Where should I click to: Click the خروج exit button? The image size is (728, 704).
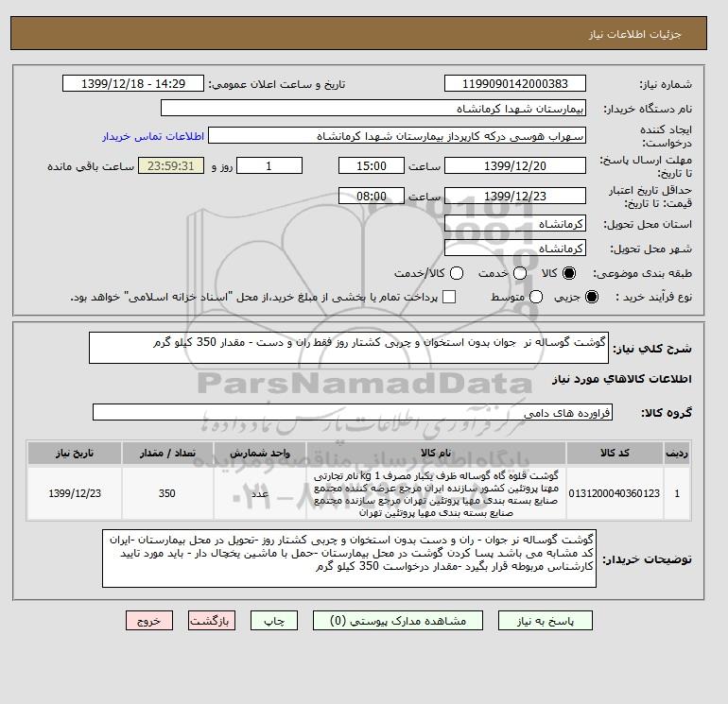(149, 621)
